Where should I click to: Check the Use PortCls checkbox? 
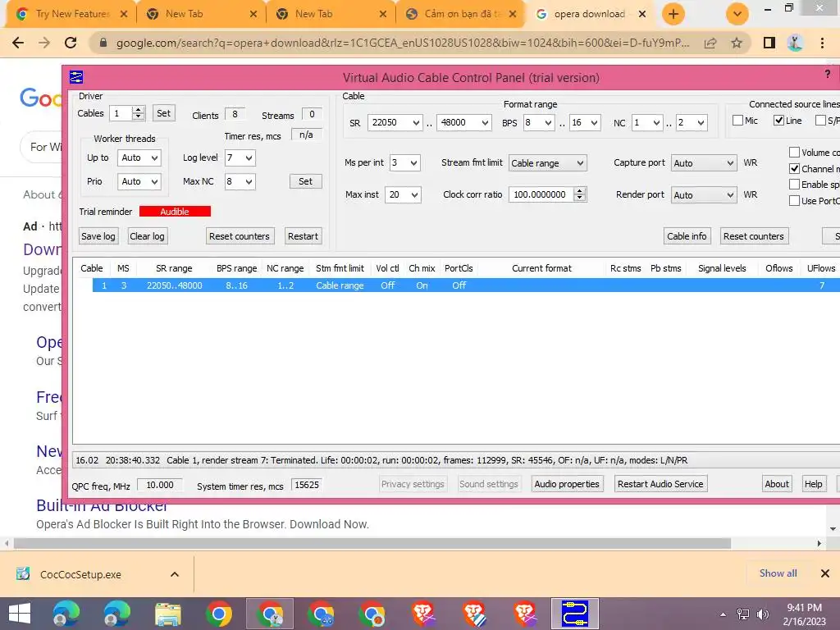coord(794,201)
